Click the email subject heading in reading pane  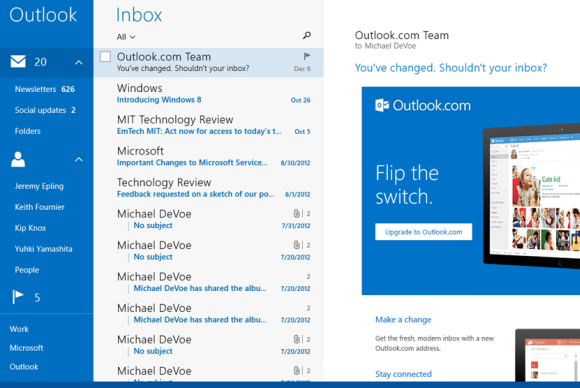(451, 68)
